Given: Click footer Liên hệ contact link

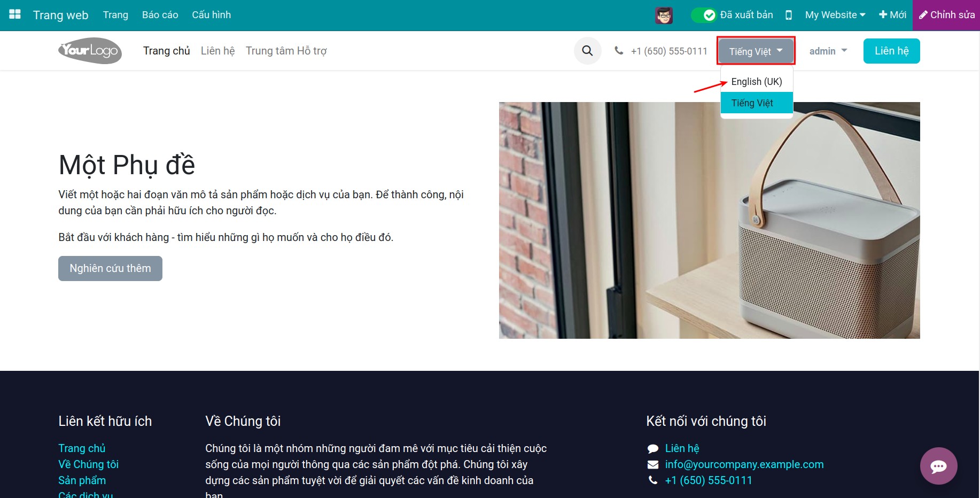Looking at the screenshot, I should coord(682,448).
